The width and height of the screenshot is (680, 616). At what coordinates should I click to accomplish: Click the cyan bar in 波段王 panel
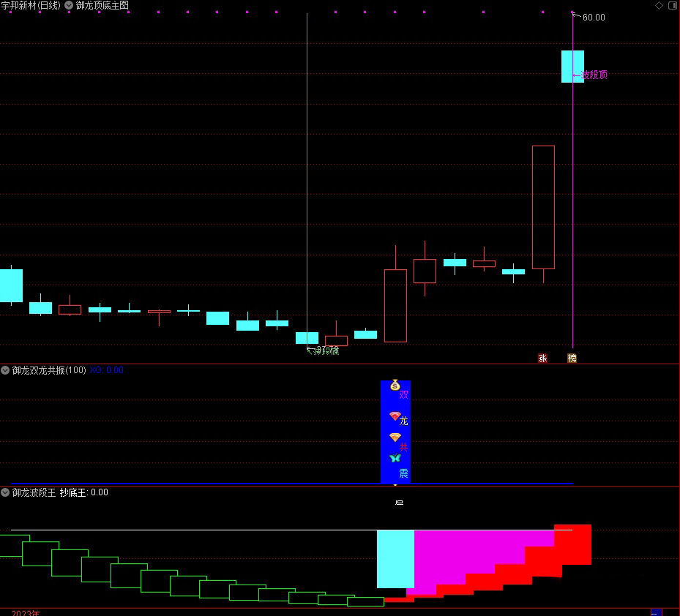(x=395, y=558)
